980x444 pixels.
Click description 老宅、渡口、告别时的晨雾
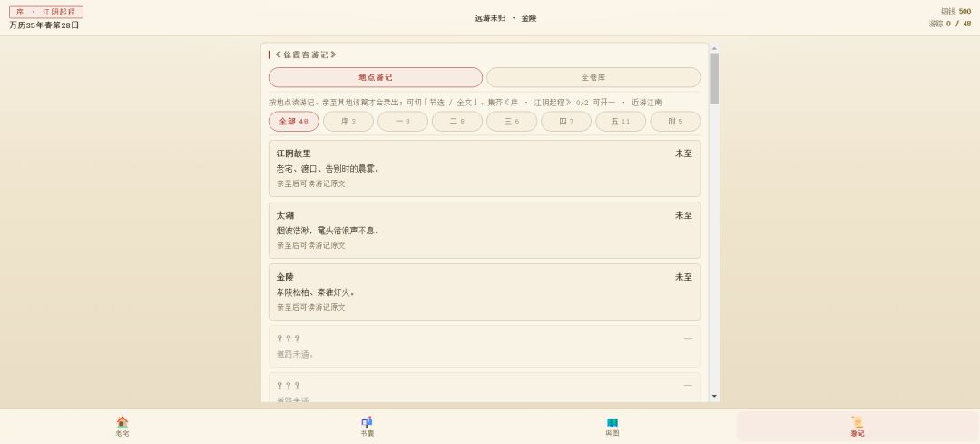click(328, 169)
